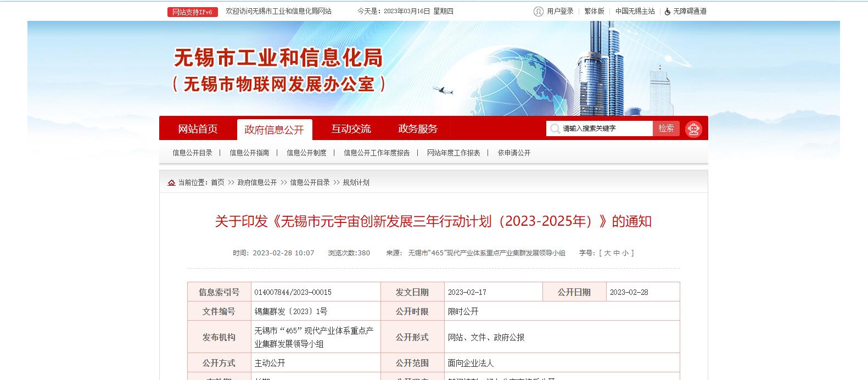868x380 pixels.
Task: Click the home icon in breadcrumb
Action: tap(171, 183)
